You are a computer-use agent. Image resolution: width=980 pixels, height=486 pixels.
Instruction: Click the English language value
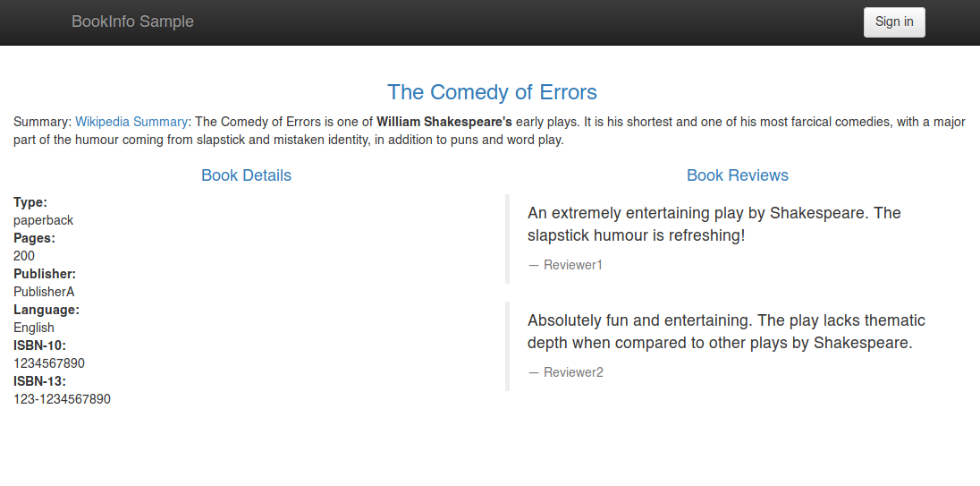34,328
